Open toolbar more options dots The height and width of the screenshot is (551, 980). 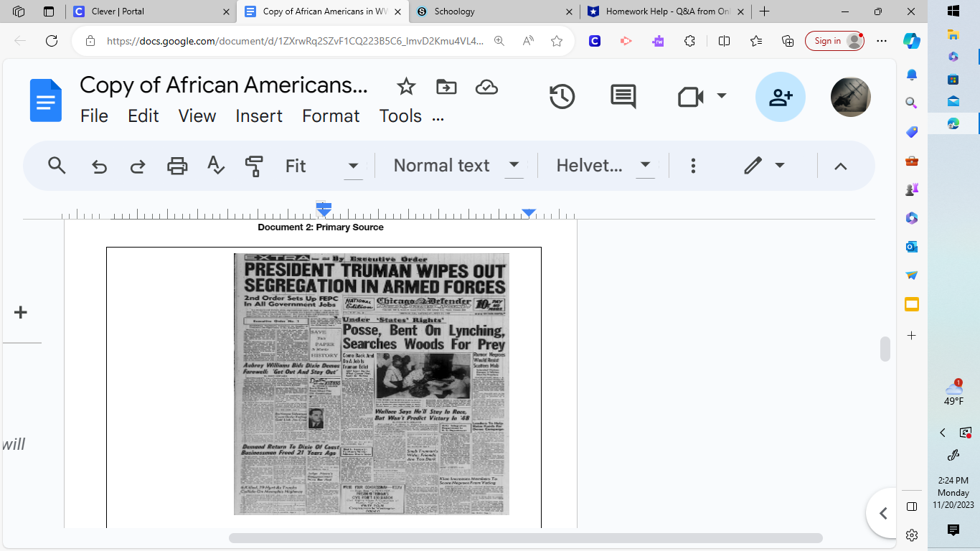tap(693, 166)
